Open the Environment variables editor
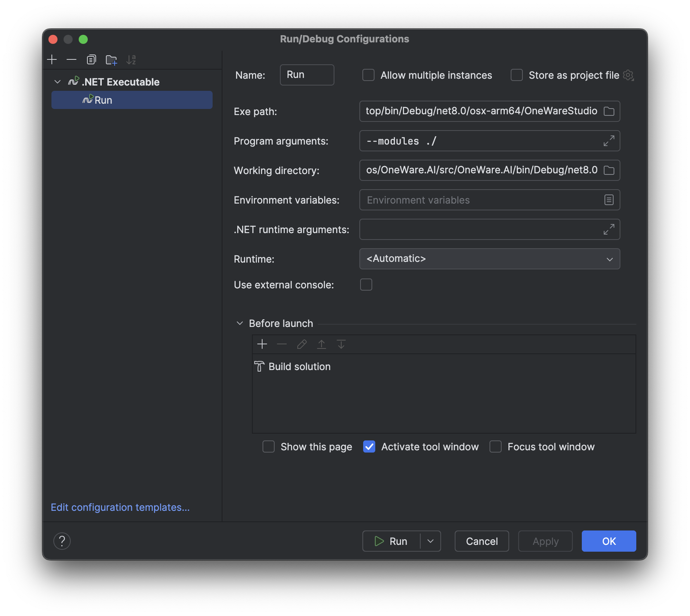This screenshot has height=616, width=690. coord(609,200)
